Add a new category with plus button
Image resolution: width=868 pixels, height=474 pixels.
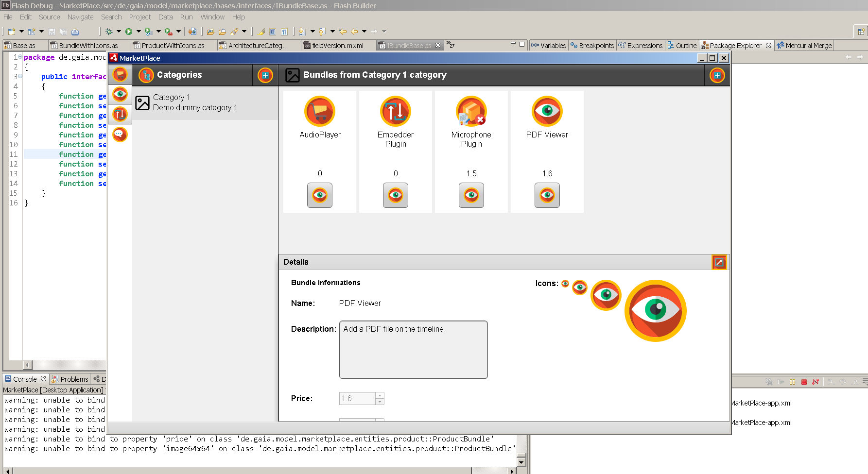(265, 75)
